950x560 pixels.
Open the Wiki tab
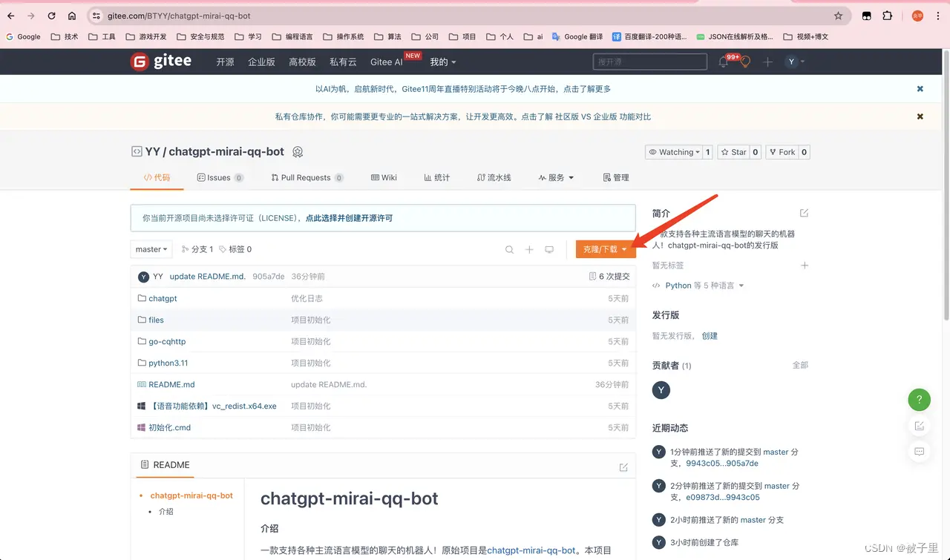[x=384, y=178]
